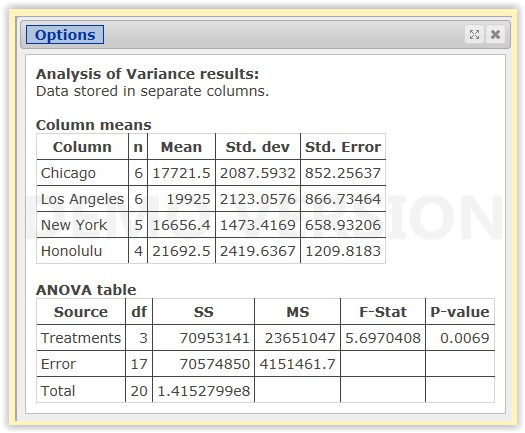Select the New York row
This screenshot has width=525, height=433.
[211, 225]
